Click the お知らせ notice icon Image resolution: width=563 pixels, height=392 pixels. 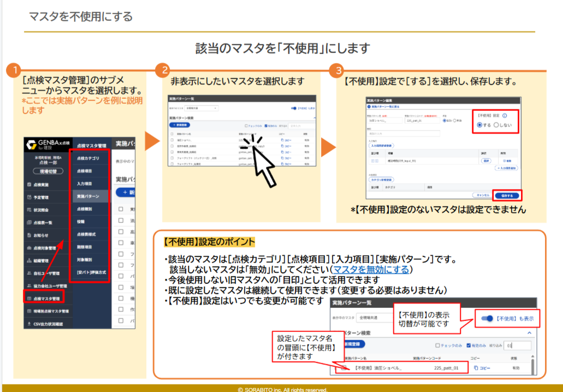tap(29, 235)
